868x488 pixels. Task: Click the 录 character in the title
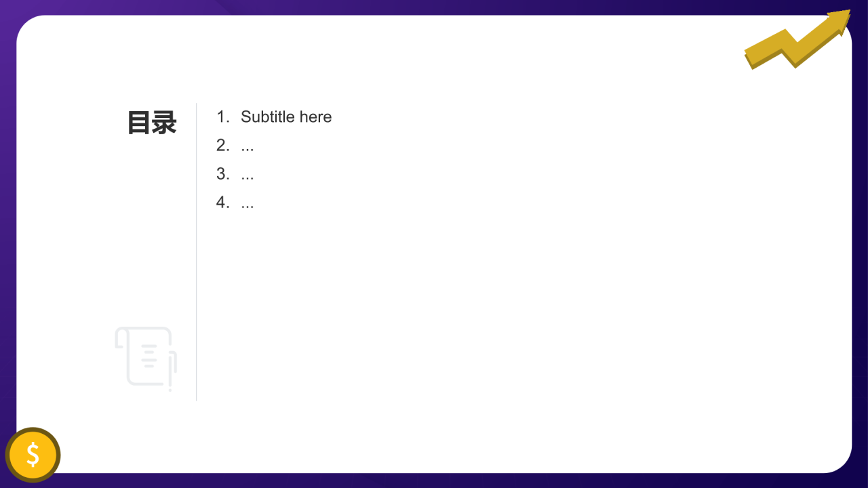coord(165,123)
